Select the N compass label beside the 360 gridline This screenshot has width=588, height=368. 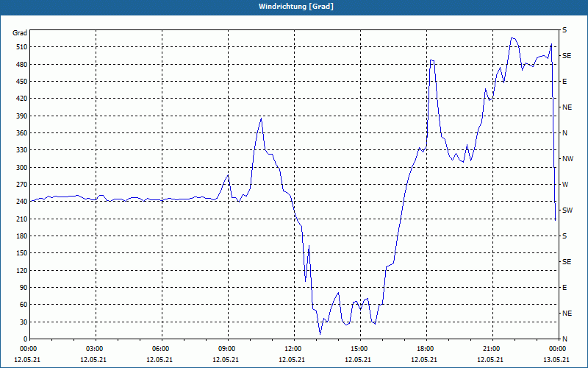(x=564, y=133)
